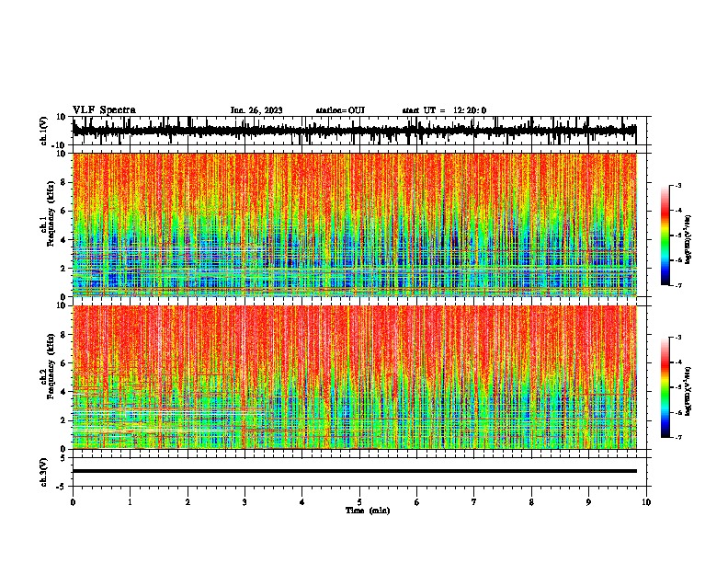Click the "-3" label on ch.1 color bar

pyautogui.click(x=678, y=185)
